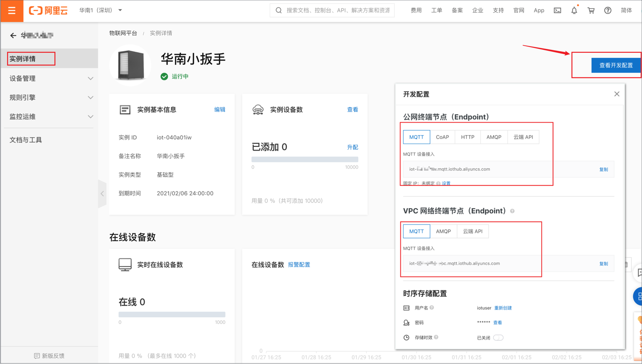Screen dimensions: 642x364
Task: Select the VPC endpoint AMQP tab
Action: click(x=443, y=231)
